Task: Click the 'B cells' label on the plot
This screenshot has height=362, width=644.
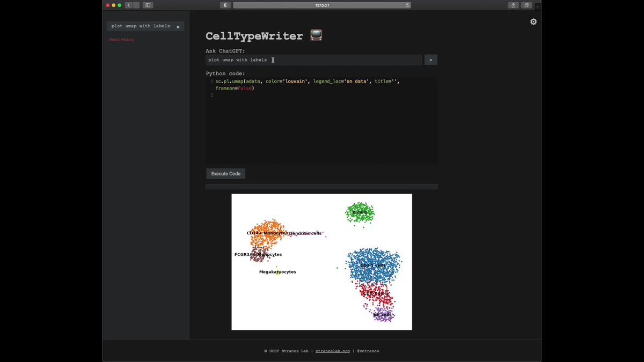Action: pos(360,212)
